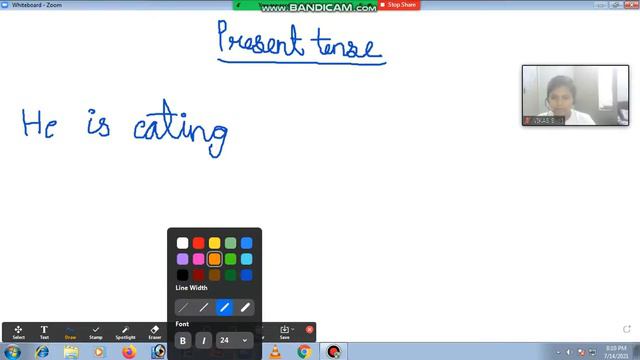This screenshot has width=640, height=360.
Task: Pick the selected orange color swatch
Action: (214, 259)
